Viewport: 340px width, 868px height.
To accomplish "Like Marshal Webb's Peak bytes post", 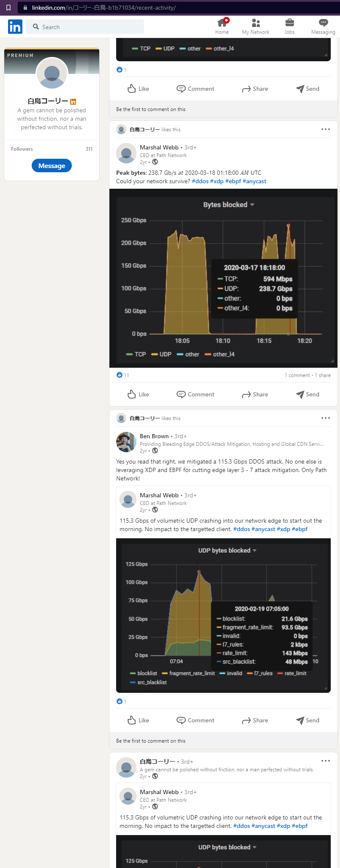I will point(138,394).
